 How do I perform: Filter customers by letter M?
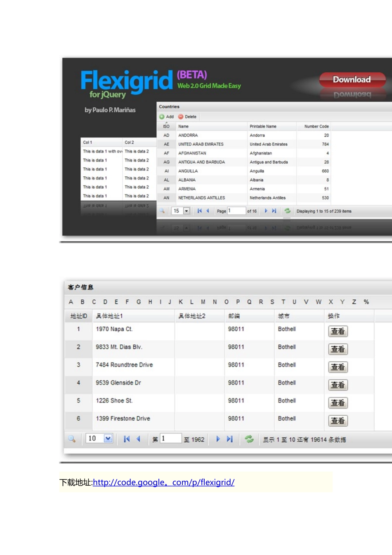click(x=203, y=302)
